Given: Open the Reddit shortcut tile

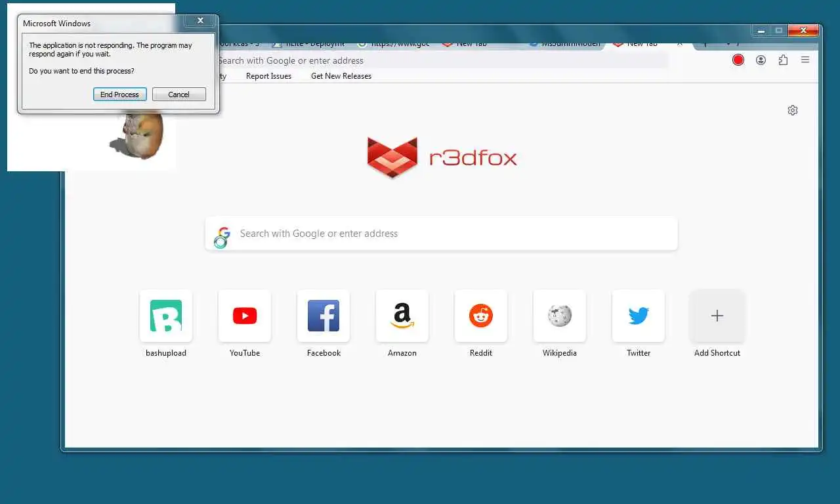Looking at the screenshot, I should point(481,316).
